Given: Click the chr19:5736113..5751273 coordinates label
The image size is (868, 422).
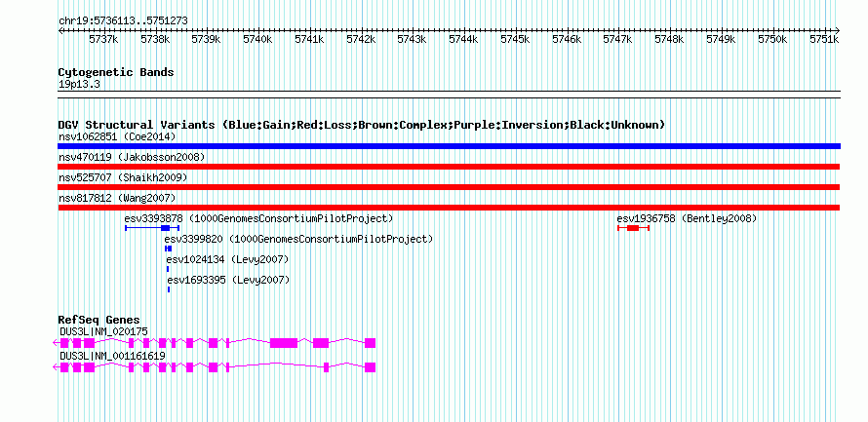Looking at the screenshot, I should point(123,21).
